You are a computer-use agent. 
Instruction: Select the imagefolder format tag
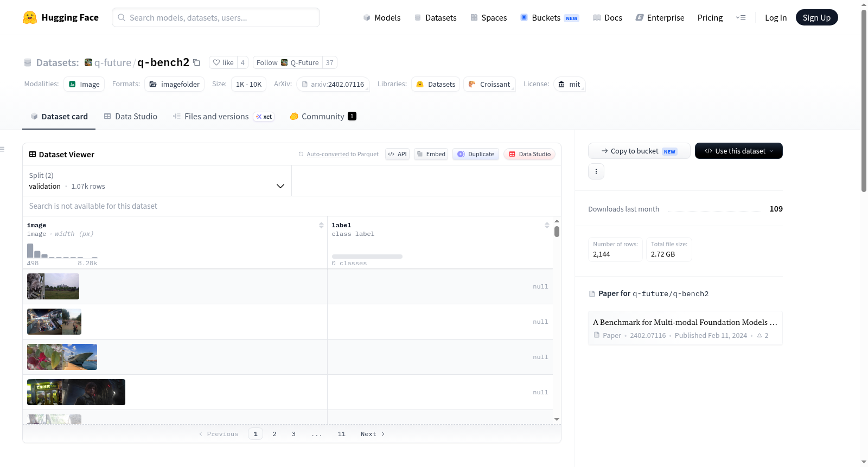175,84
